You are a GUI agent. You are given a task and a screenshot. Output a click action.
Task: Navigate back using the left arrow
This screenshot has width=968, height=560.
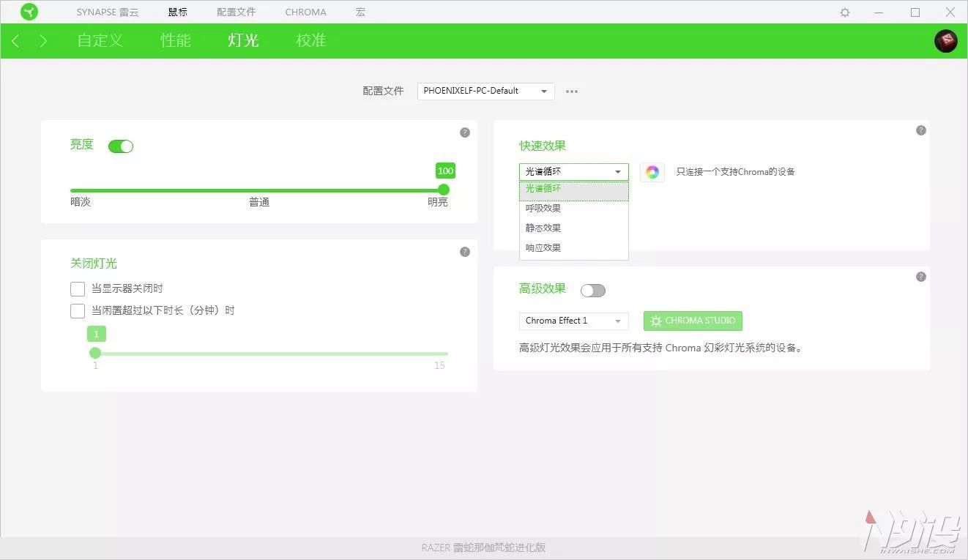click(x=15, y=41)
